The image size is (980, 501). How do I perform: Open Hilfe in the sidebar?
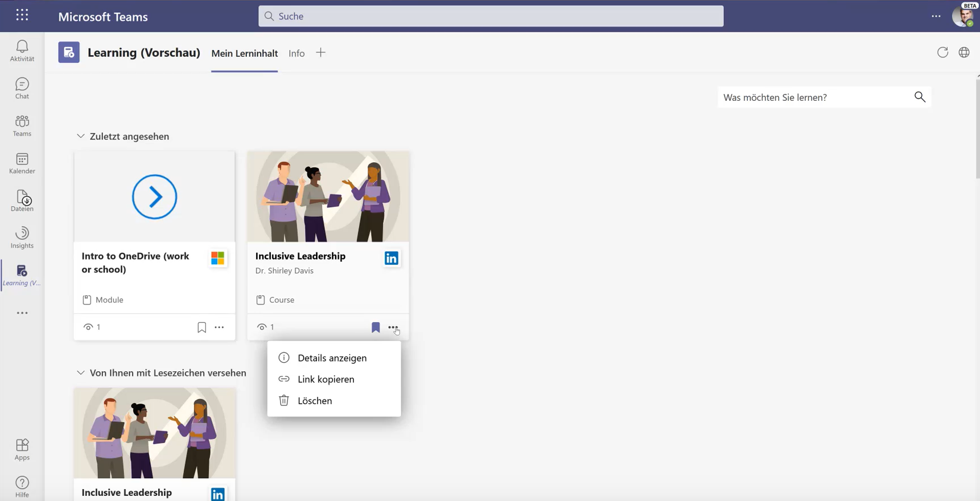tap(22, 487)
